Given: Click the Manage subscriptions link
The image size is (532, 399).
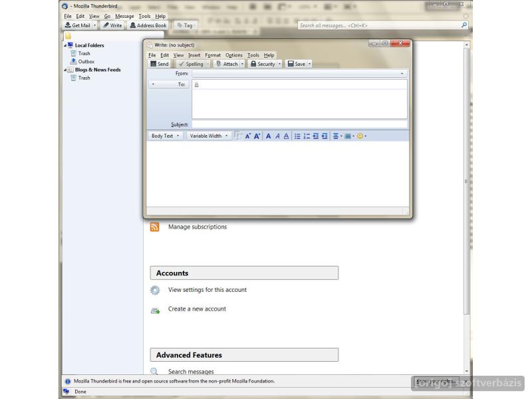Looking at the screenshot, I should 198,227.
